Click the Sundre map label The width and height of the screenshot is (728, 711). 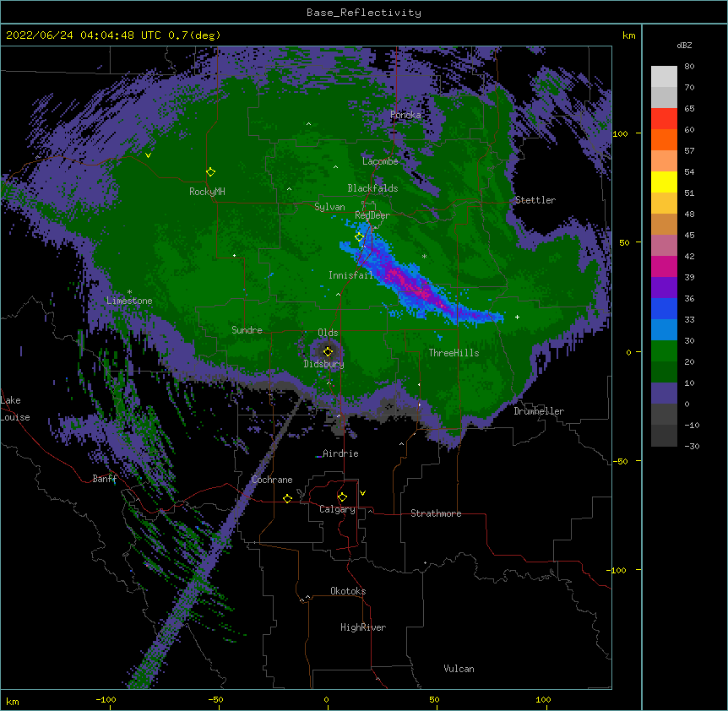pos(247,330)
